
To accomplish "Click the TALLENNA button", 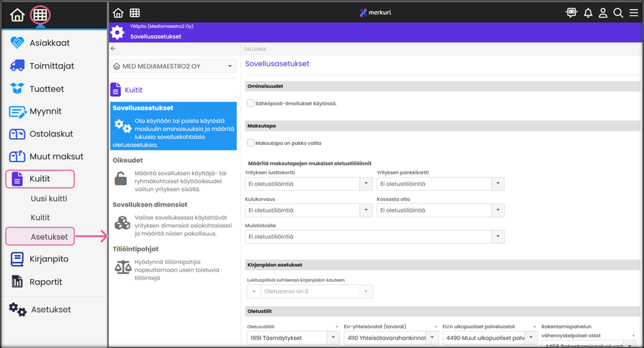I will coord(255,49).
